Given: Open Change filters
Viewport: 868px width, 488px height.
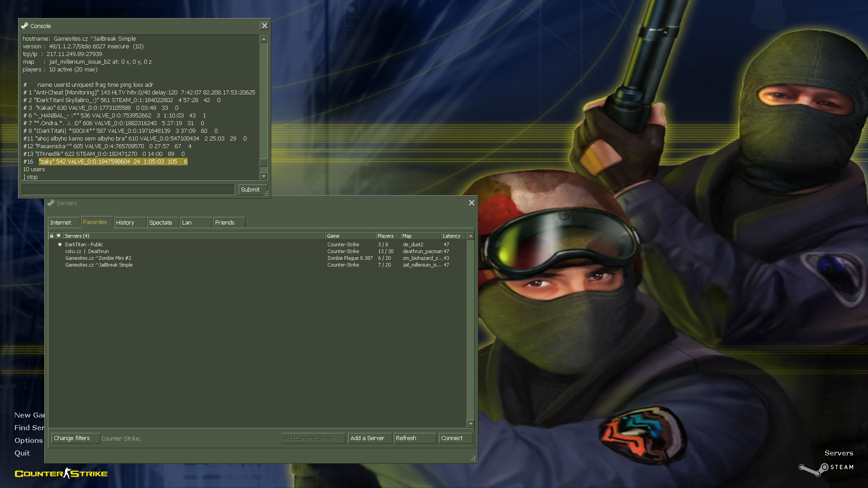Looking at the screenshot, I should 75,438.
